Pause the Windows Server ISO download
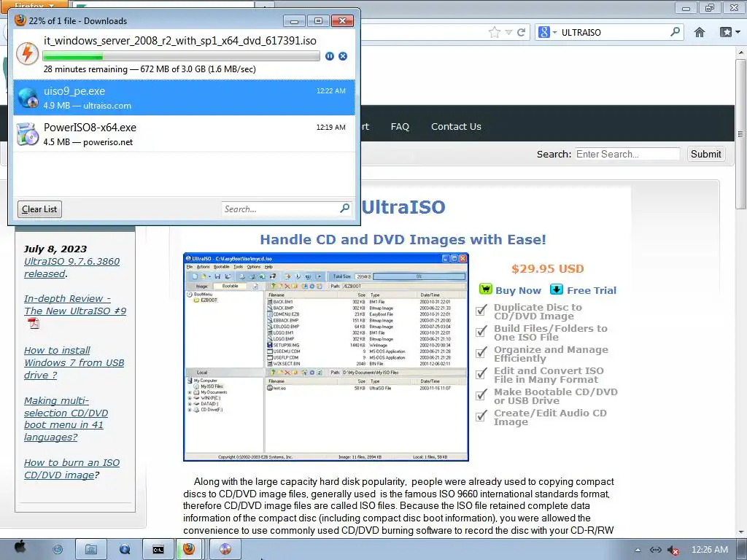Viewport: 747px width, 560px height. (329, 56)
